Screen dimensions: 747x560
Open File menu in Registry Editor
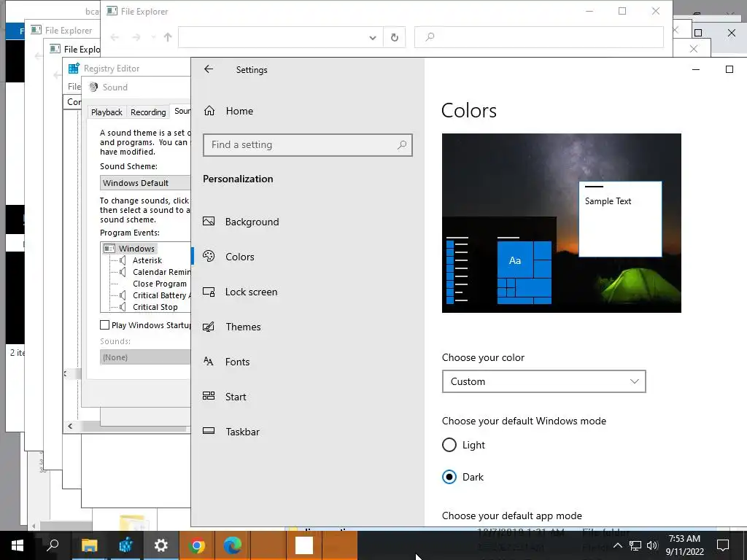pos(74,87)
